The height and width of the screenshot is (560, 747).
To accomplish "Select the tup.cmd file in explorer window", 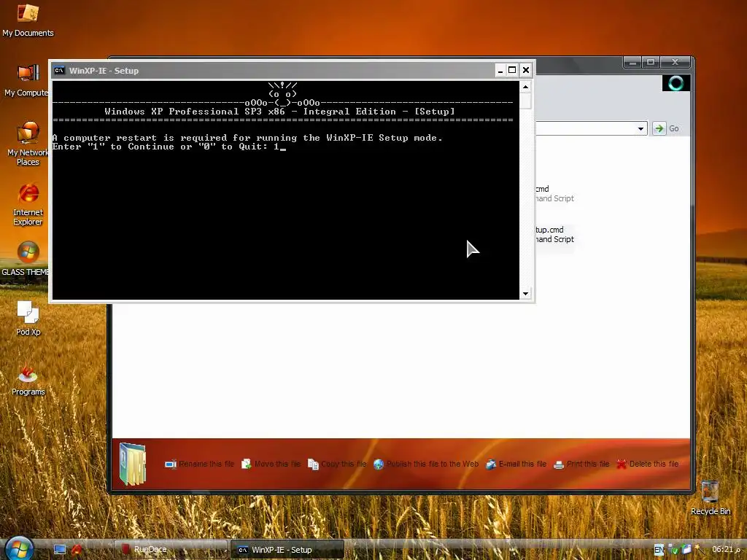I will click(554, 234).
